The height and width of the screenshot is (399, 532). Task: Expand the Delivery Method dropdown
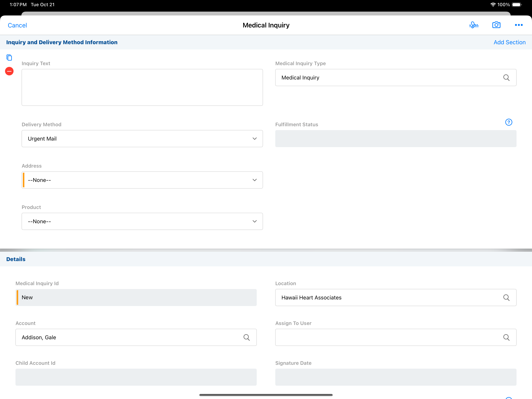(142, 139)
